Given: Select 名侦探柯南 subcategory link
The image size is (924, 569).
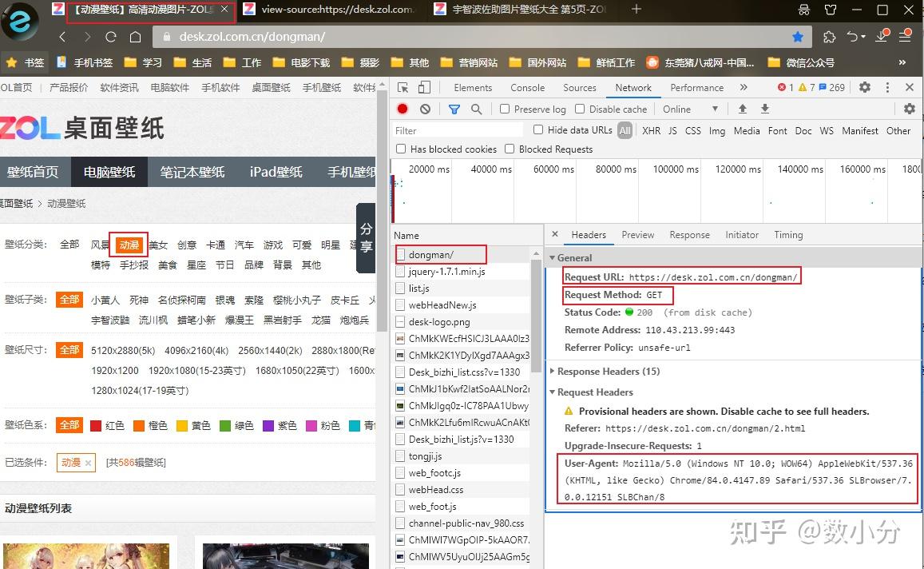Looking at the screenshot, I should pyautogui.click(x=182, y=300).
